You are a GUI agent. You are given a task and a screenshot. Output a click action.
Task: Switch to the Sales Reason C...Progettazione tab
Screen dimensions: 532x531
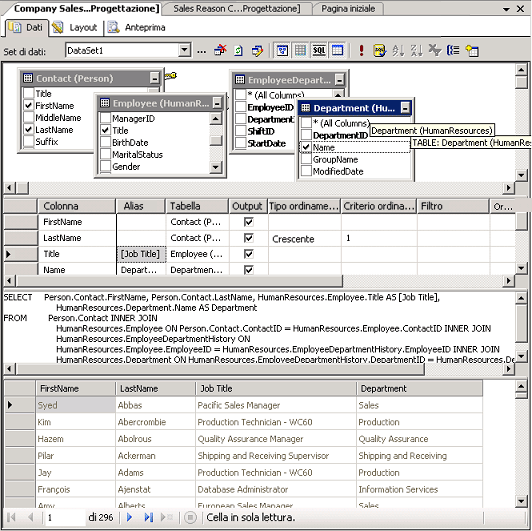237,9
